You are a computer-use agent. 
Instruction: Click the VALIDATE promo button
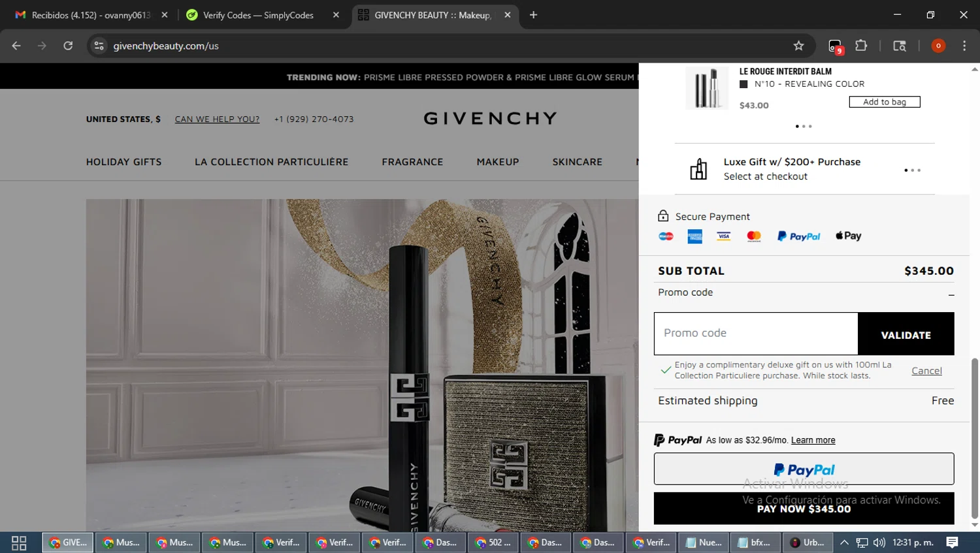pyautogui.click(x=906, y=334)
